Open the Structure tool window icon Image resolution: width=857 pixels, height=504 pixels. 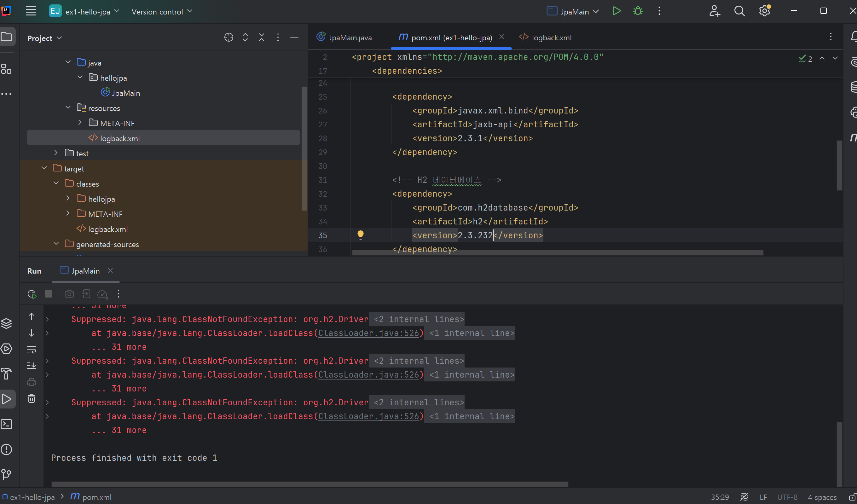click(7, 69)
